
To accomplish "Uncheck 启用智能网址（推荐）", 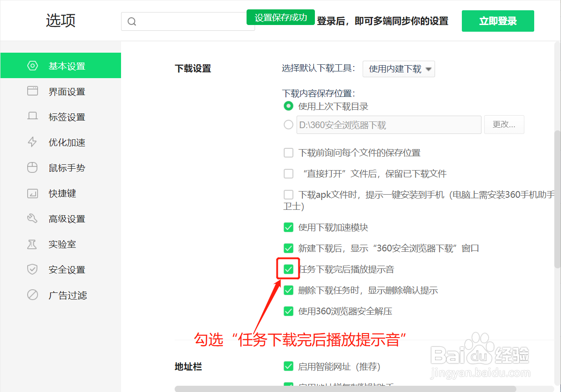I will coord(289,367).
